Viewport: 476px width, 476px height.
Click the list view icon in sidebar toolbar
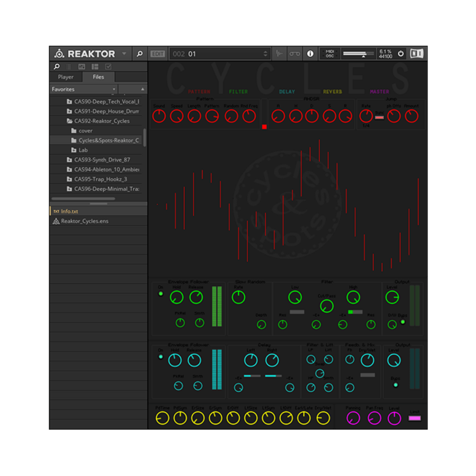(x=69, y=66)
